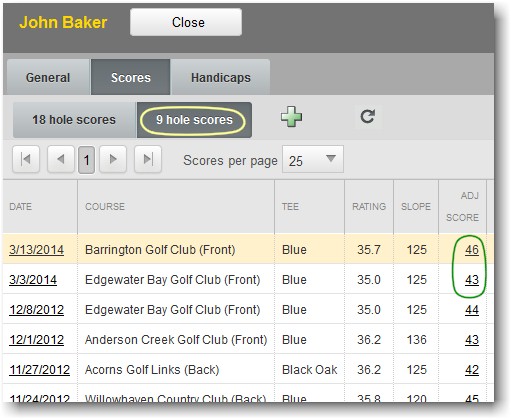Screen dimensions: 511x419
Task: Open the Handicaps tab
Action: (x=221, y=77)
